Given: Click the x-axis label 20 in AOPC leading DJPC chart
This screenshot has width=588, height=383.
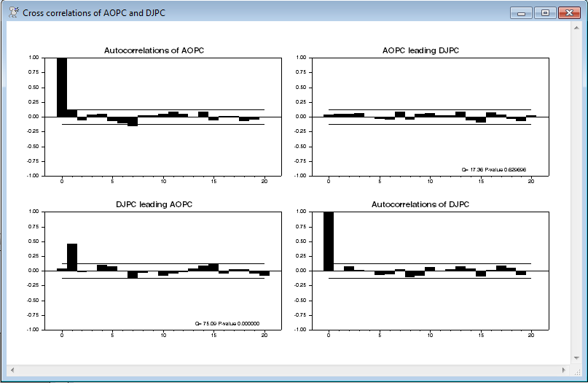Looking at the screenshot, I should tap(530, 181).
